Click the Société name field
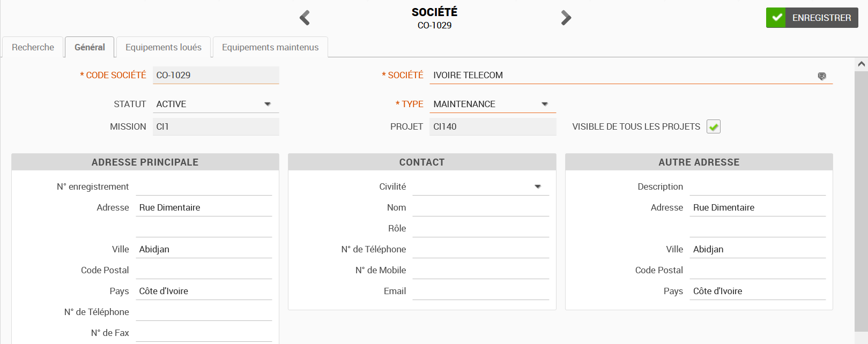The image size is (868, 344). click(x=622, y=75)
